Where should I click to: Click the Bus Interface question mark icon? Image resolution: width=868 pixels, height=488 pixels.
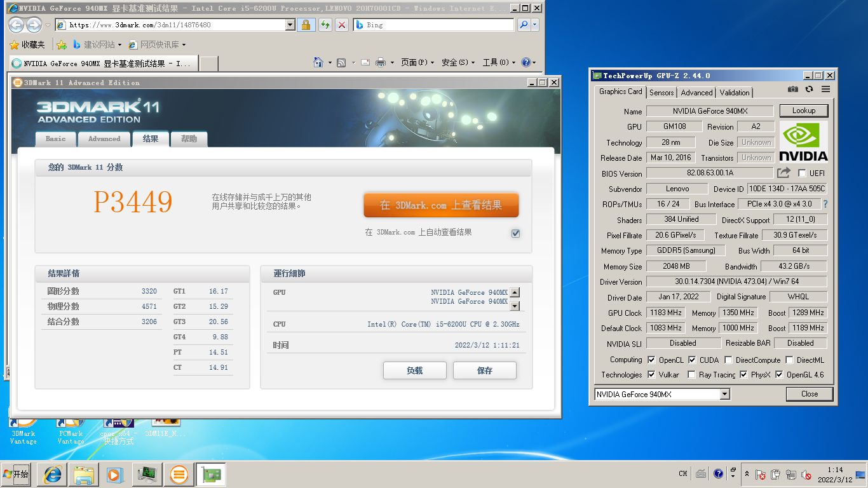pos(825,205)
